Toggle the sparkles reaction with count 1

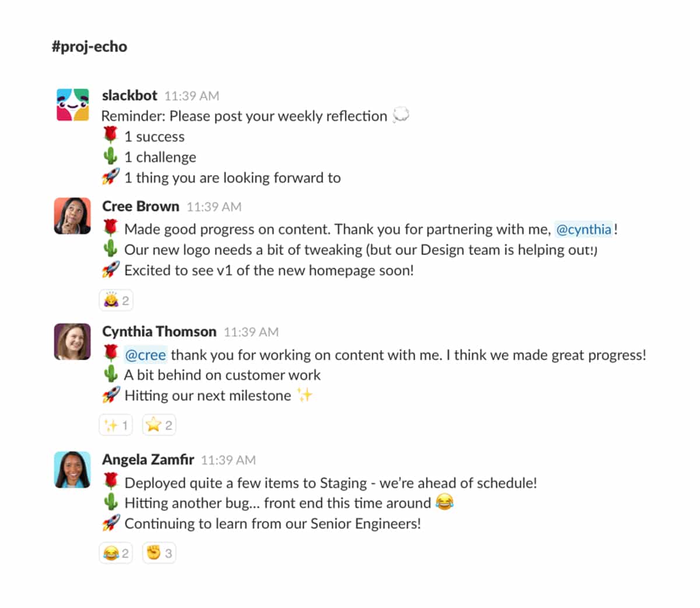pos(116,425)
